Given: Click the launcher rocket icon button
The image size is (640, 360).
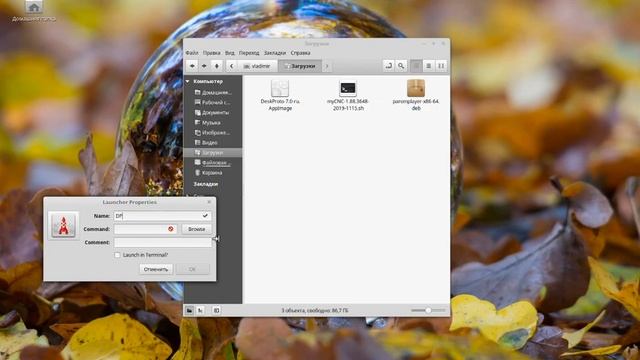Looking at the screenshot, I should pyautogui.click(x=63, y=225).
